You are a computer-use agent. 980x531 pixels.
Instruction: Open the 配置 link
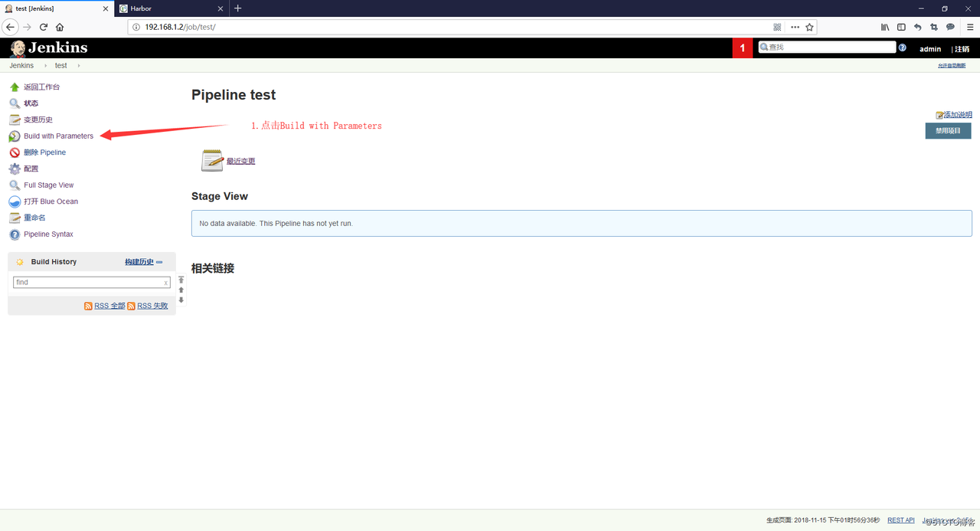[31, 169]
